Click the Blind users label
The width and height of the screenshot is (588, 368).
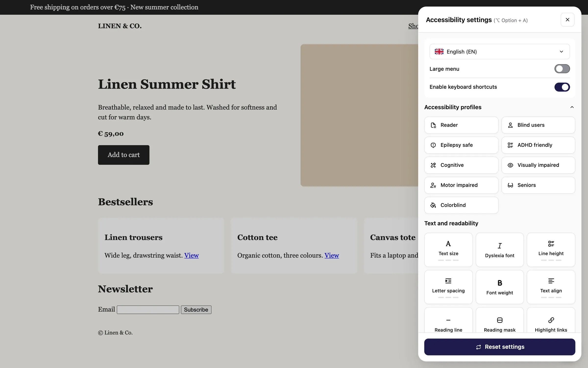pos(531,125)
